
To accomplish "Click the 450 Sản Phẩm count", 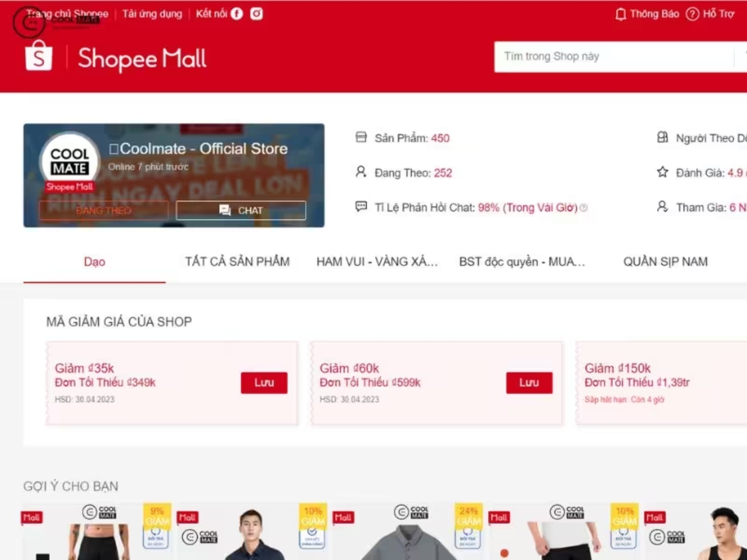I will point(440,138).
